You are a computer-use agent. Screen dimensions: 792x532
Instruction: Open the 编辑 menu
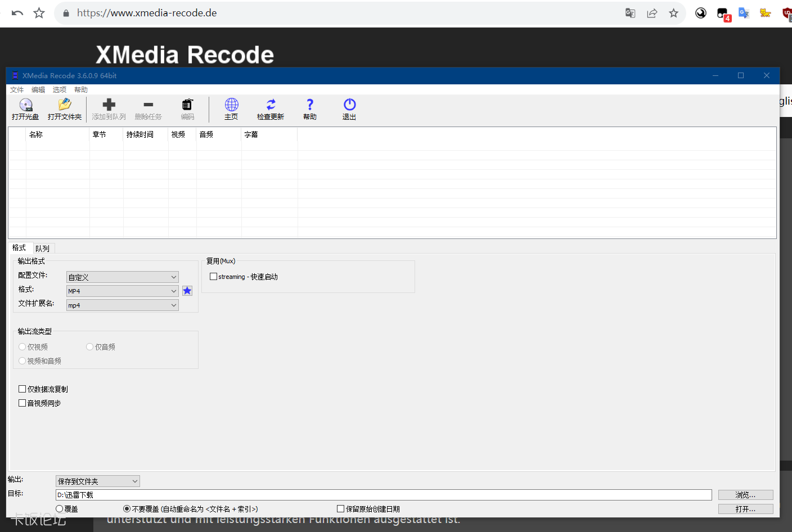38,90
